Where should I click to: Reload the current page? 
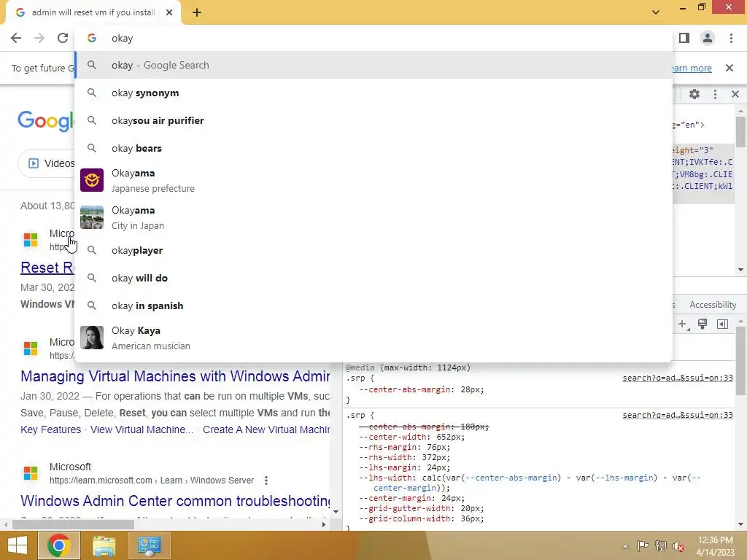tap(63, 38)
